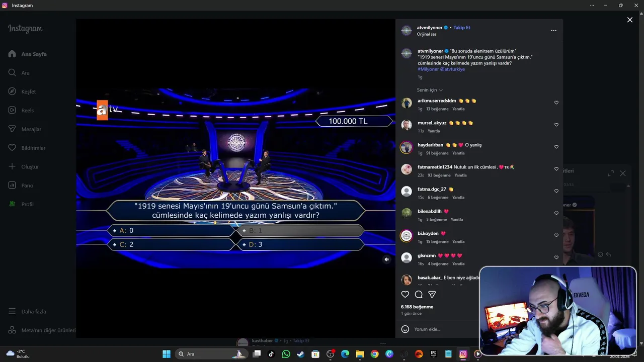Open Reels from the sidebar
Viewport: 644px width, 362px height.
tap(21, 110)
